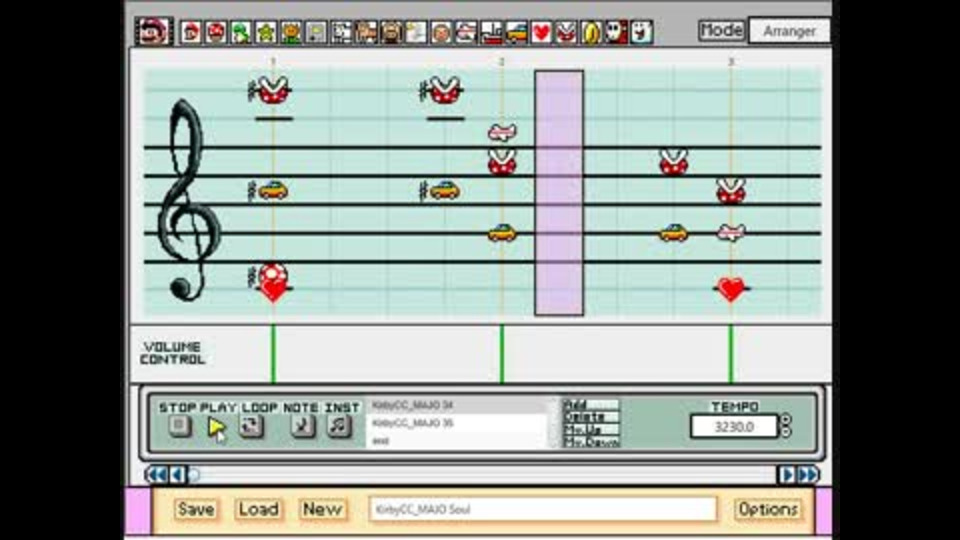The height and width of the screenshot is (540, 960).
Task: Click the volume bar under measure 1
Action: point(273,354)
